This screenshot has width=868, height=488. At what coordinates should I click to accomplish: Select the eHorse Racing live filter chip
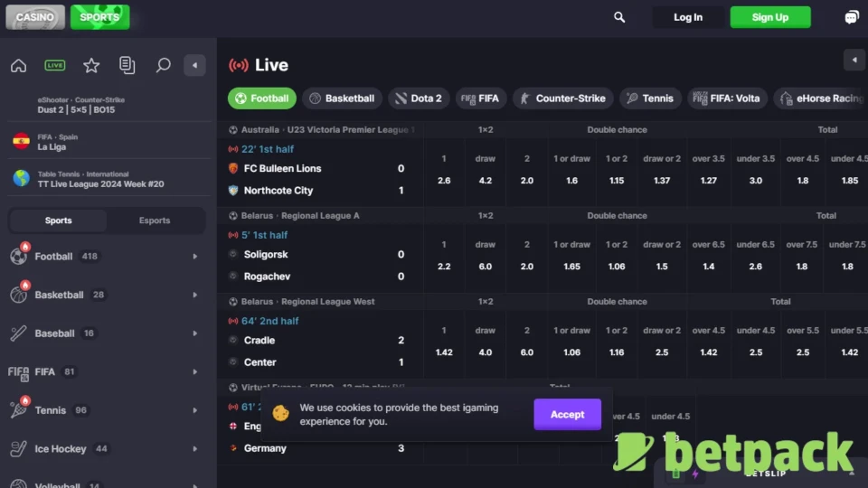point(821,99)
